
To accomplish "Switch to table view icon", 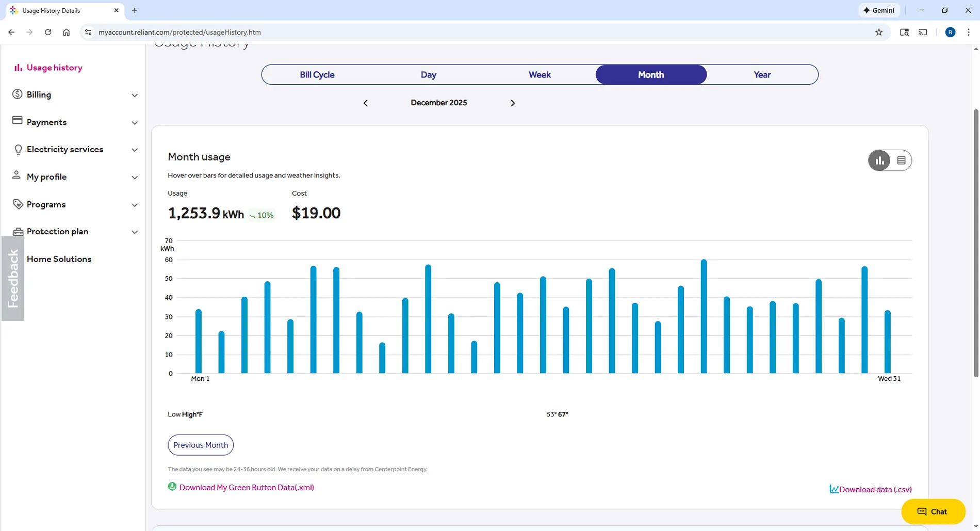I will click(901, 160).
